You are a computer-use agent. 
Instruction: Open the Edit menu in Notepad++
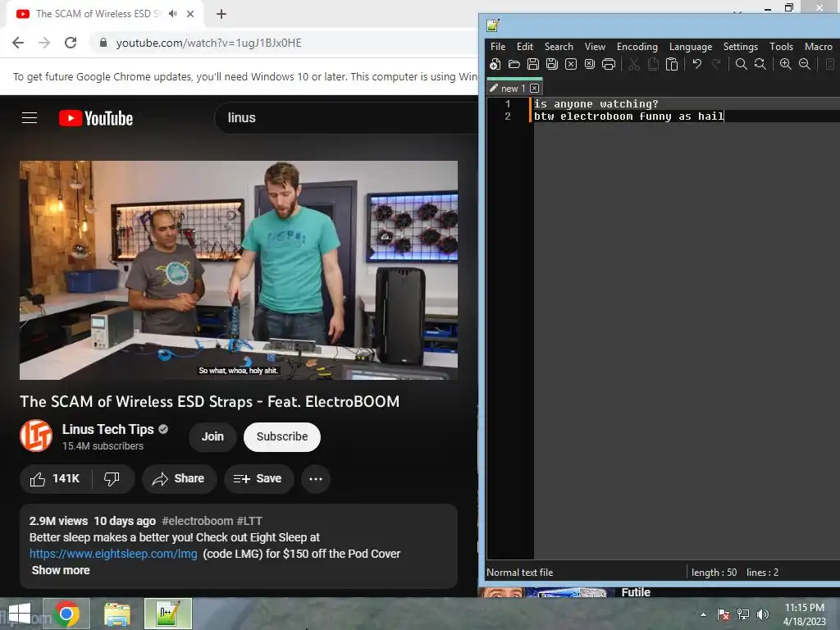524,47
